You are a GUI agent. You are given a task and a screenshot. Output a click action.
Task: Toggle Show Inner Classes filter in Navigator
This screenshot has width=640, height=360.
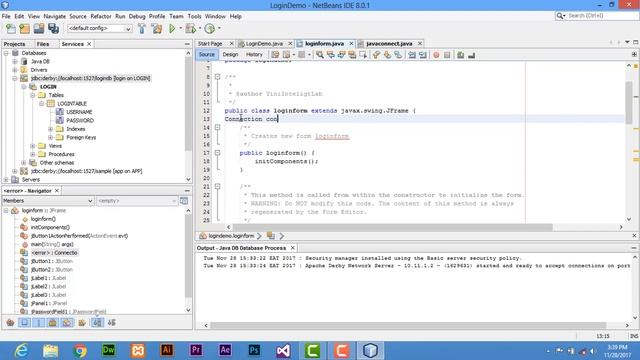(x=67, y=323)
